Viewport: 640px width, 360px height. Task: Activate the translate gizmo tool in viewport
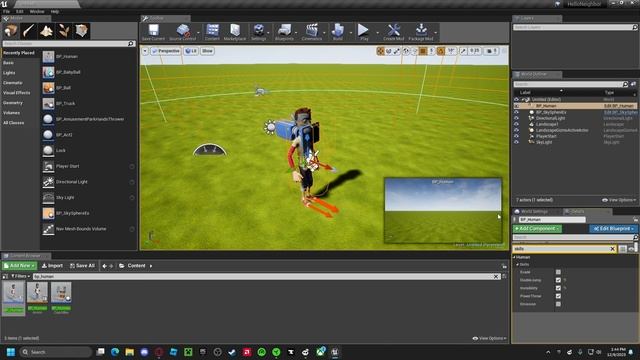point(380,51)
